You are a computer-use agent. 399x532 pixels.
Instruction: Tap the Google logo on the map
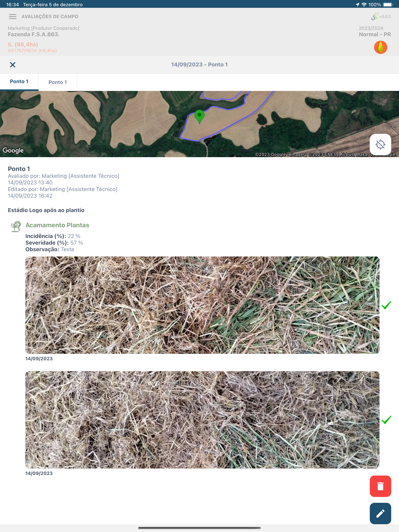click(13, 150)
